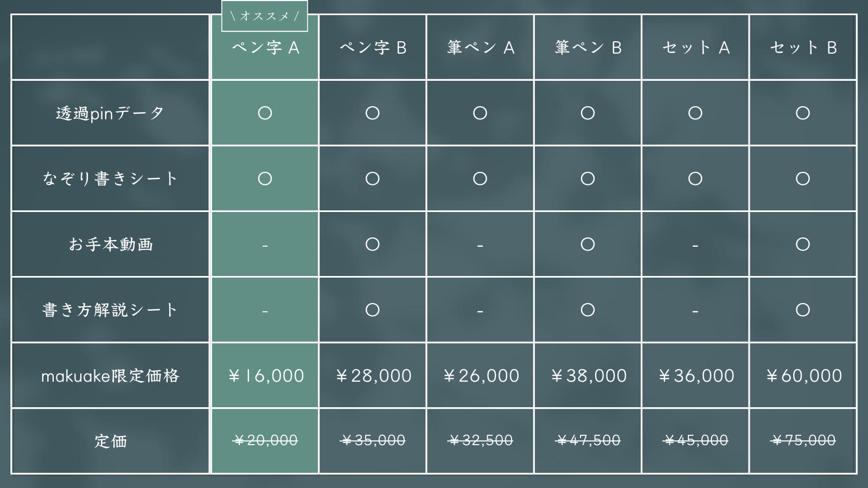868x488 pixels.
Task: Click the ¥16,000 price for ペン字 A
Action: (x=265, y=376)
